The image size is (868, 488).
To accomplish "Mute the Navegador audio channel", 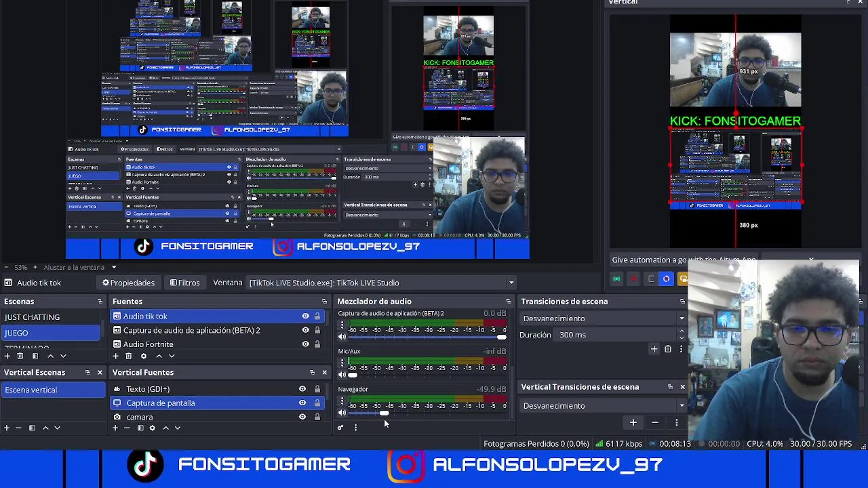I will coord(342,413).
